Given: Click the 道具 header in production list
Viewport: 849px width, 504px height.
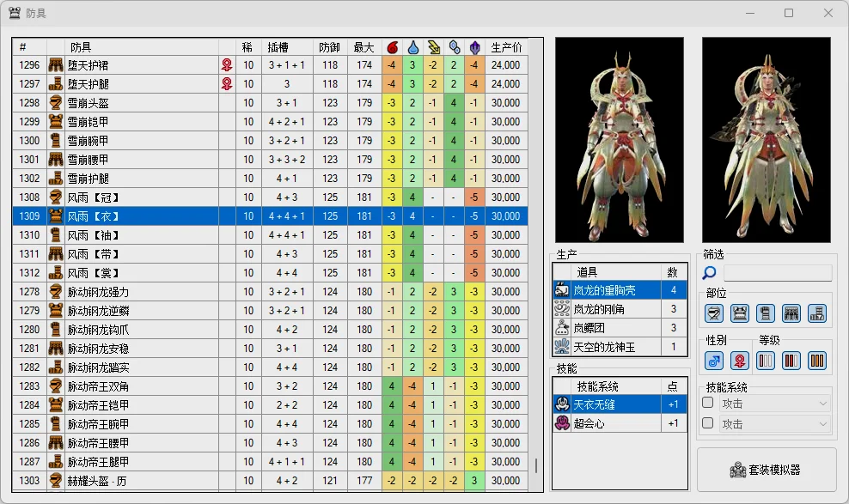Looking at the screenshot, I should pos(616,272).
